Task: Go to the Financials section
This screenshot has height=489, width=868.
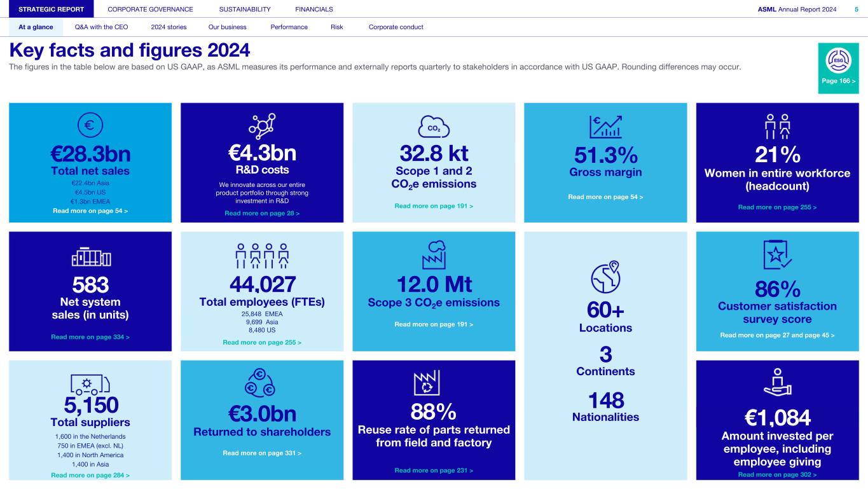Action: pos(314,9)
